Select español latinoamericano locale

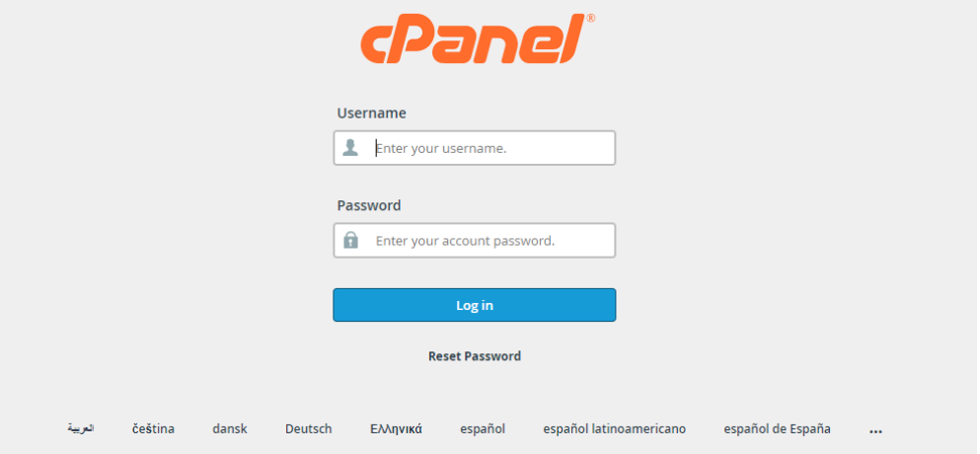coord(615,429)
